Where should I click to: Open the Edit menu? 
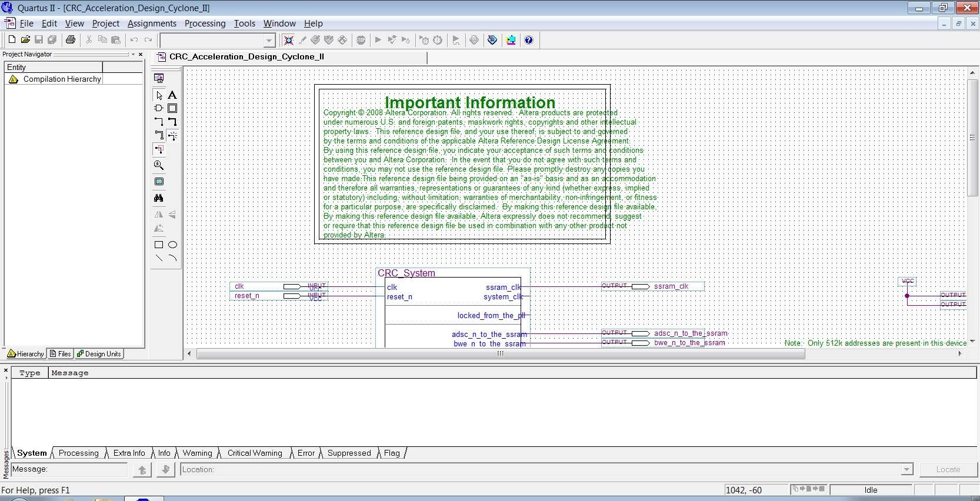(49, 24)
